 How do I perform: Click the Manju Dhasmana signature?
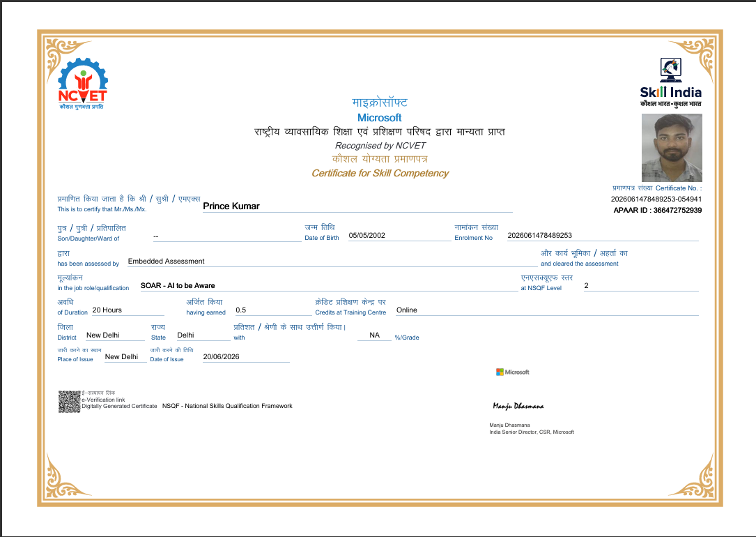click(518, 407)
